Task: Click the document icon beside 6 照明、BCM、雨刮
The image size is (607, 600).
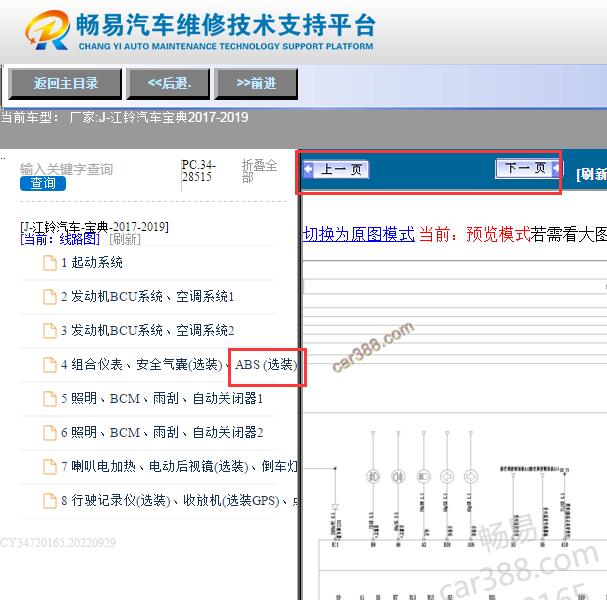Action: (x=50, y=433)
